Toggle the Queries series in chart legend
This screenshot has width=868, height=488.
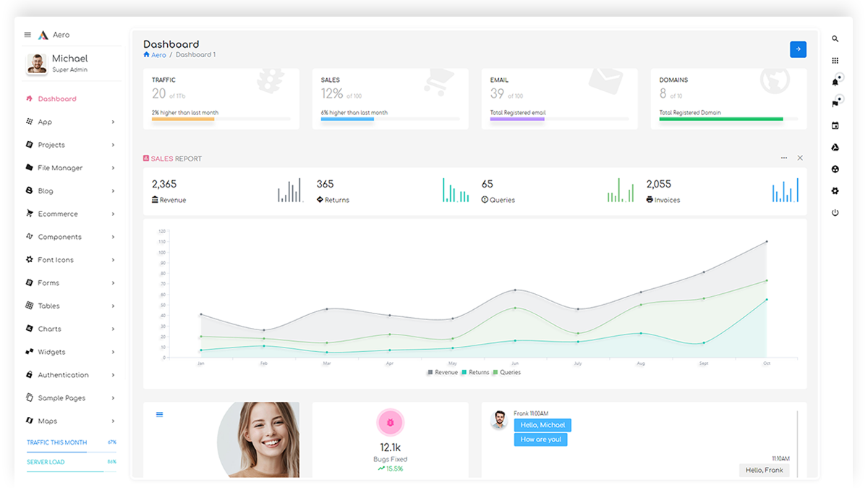coord(506,372)
